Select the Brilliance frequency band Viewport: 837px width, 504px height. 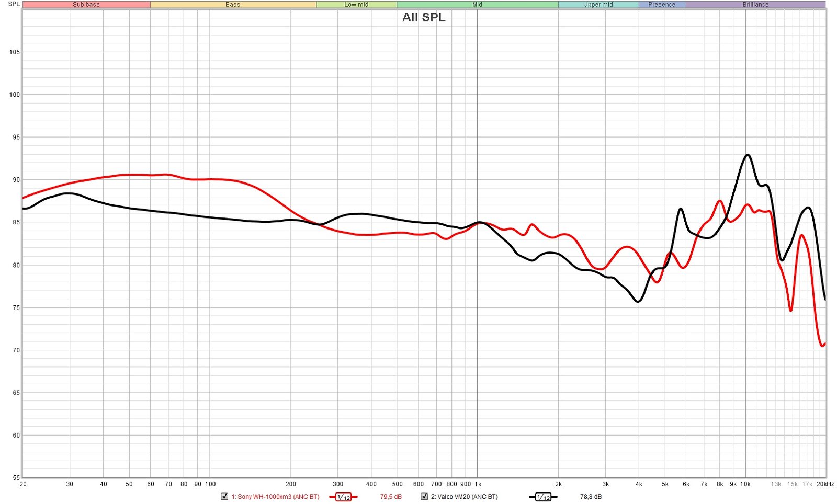[755, 5]
